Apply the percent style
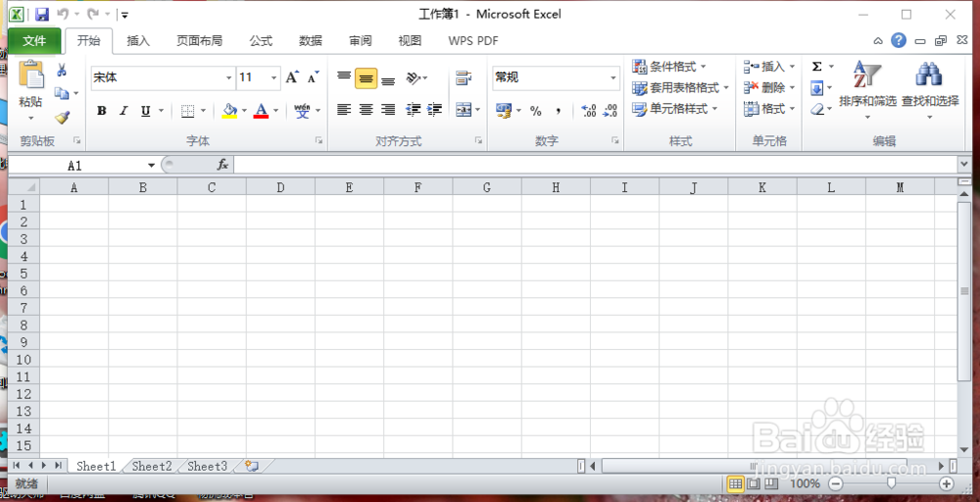This screenshot has height=502, width=980. tap(536, 111)
